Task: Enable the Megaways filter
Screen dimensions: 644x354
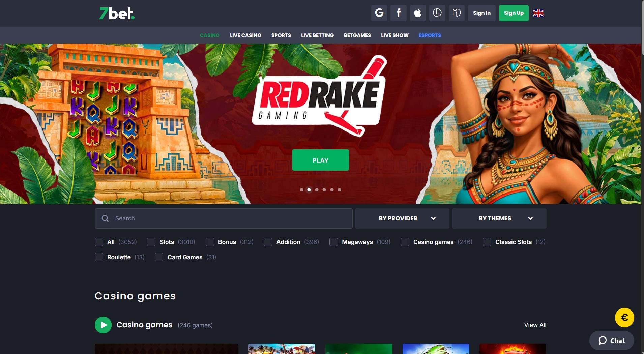Action: pos(334,242)
